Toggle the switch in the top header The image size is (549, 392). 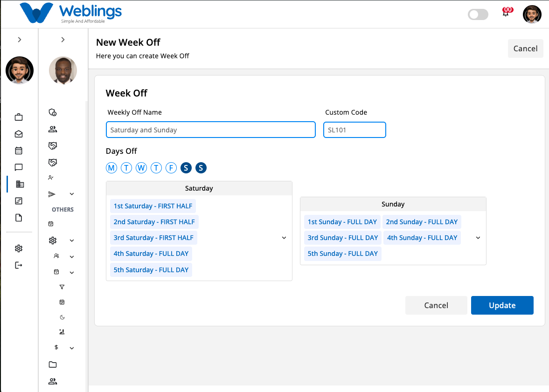coord(478,14)
